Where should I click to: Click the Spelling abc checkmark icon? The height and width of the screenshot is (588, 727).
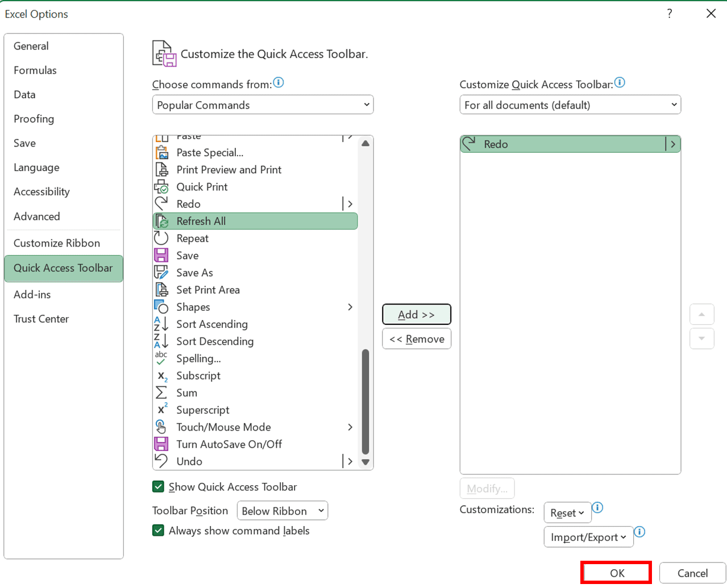tap(162, 358)
